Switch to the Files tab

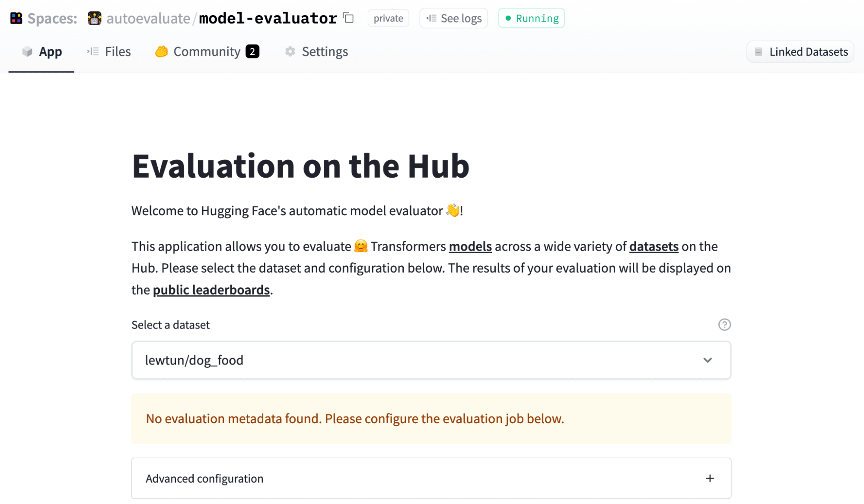118,51
